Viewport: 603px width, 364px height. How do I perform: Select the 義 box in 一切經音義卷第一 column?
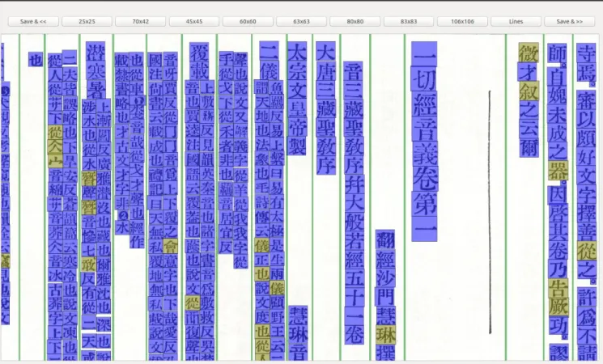point(424,154)
